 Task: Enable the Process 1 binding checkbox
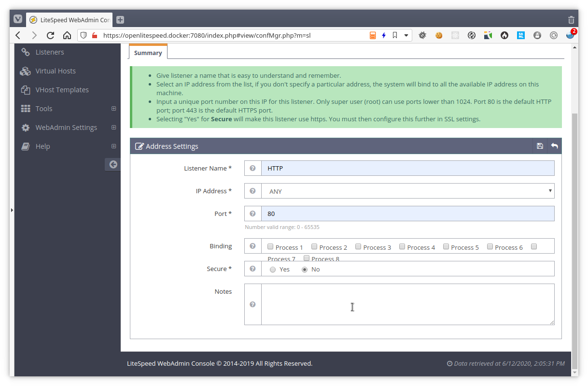pos(270,246)
